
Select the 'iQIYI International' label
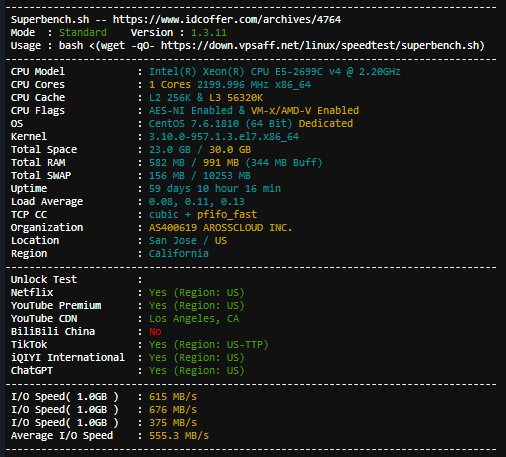tap(68, 358)
